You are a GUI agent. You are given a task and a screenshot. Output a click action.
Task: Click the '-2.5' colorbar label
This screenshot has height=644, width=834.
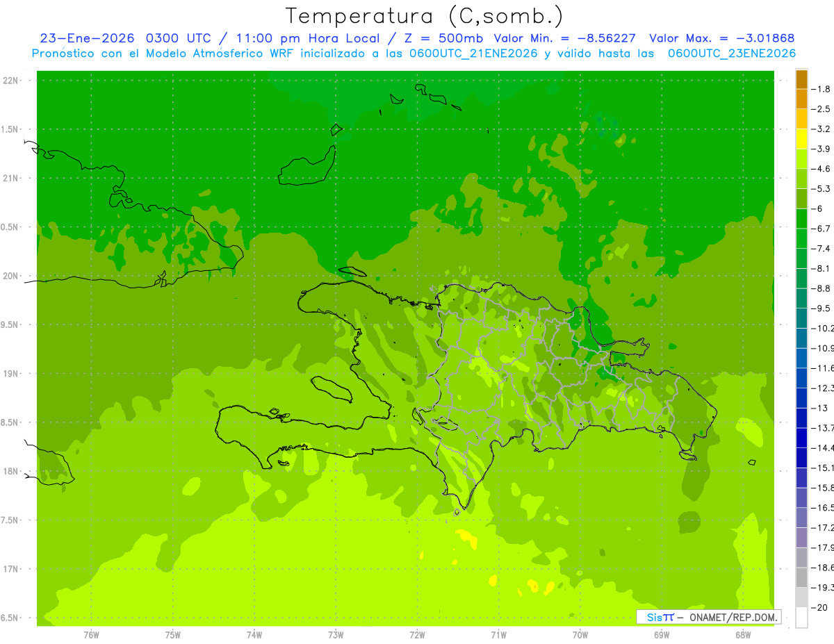click(x=820, y=109)
